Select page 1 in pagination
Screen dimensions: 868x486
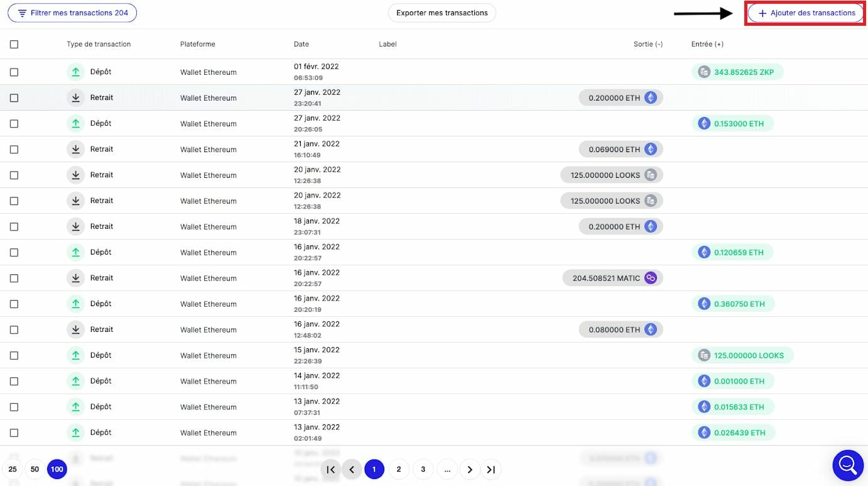click(374, 469)
